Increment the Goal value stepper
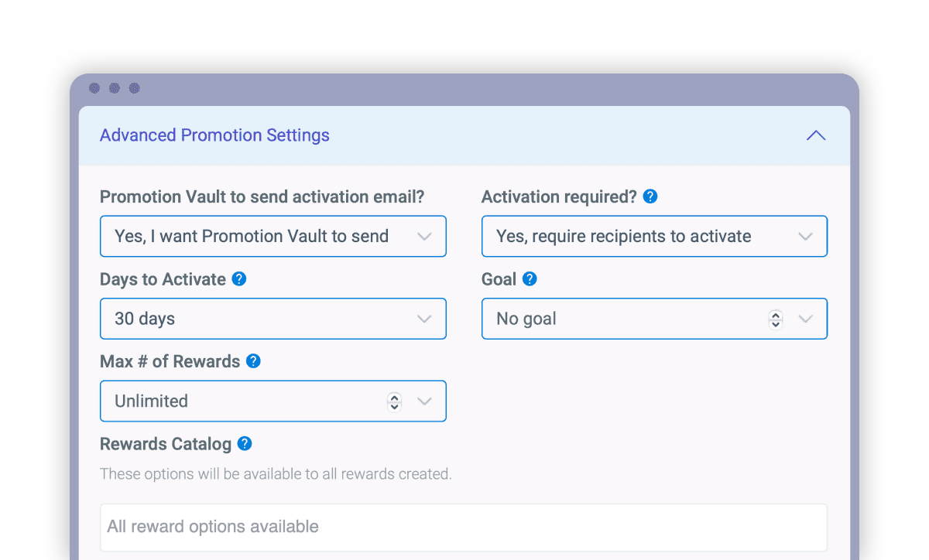The width and height of the screenshot is (929, 560). [775, 318]
